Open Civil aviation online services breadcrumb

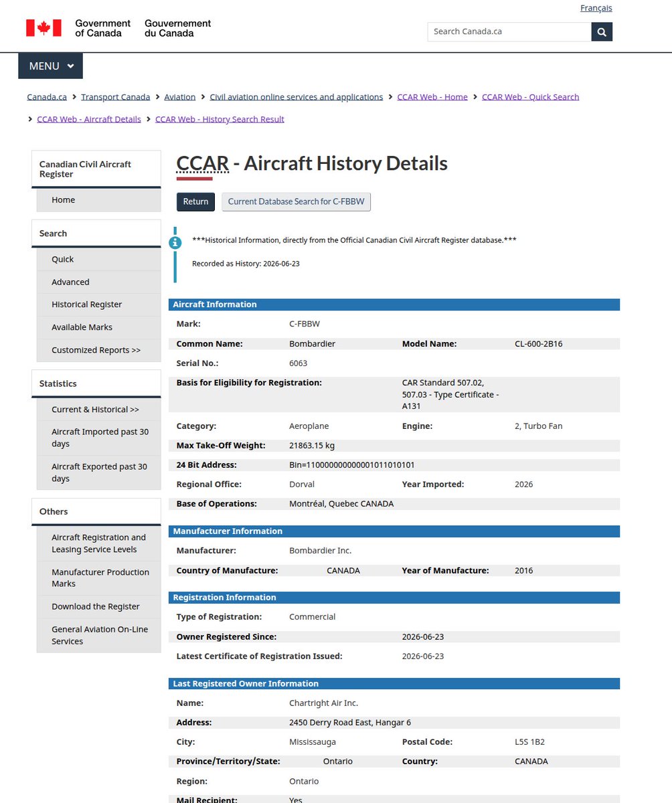pos(297,97)
